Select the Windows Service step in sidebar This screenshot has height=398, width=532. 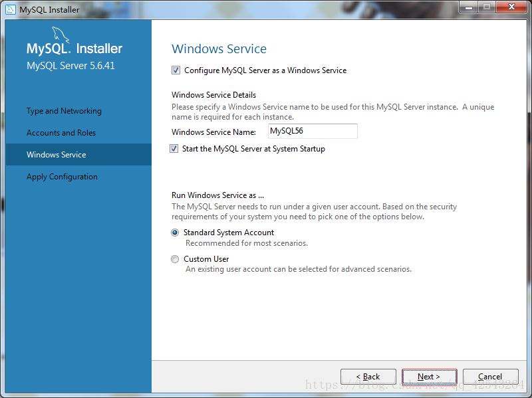[78, 155]
